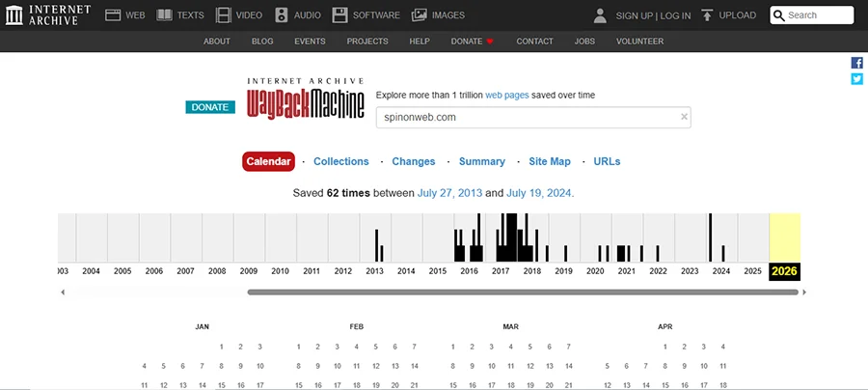Open the Jobs page
The height and width of the screenshot is (390, 868).
(x=584, y=41)
